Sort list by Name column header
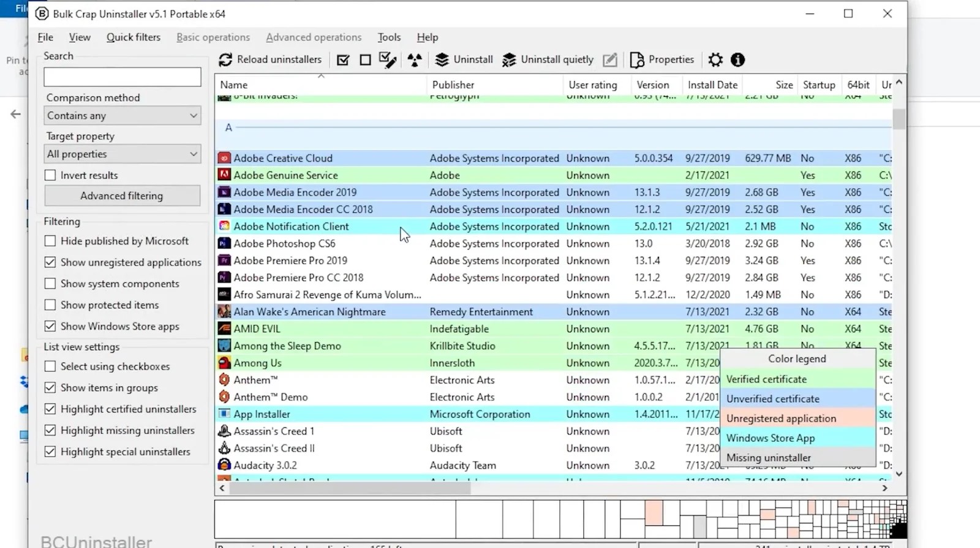 320,85
